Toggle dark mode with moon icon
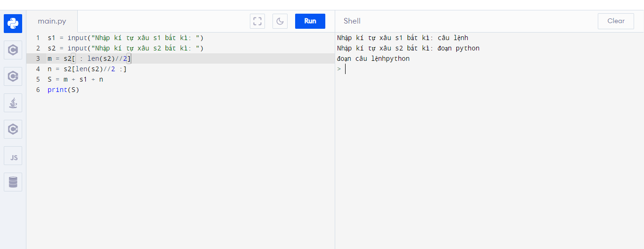This screenshot has height=249, width=644. 280,21
